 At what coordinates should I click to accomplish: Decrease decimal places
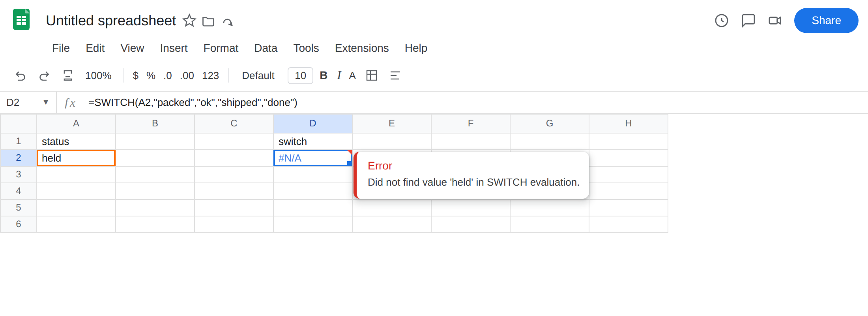coord(168,75)
